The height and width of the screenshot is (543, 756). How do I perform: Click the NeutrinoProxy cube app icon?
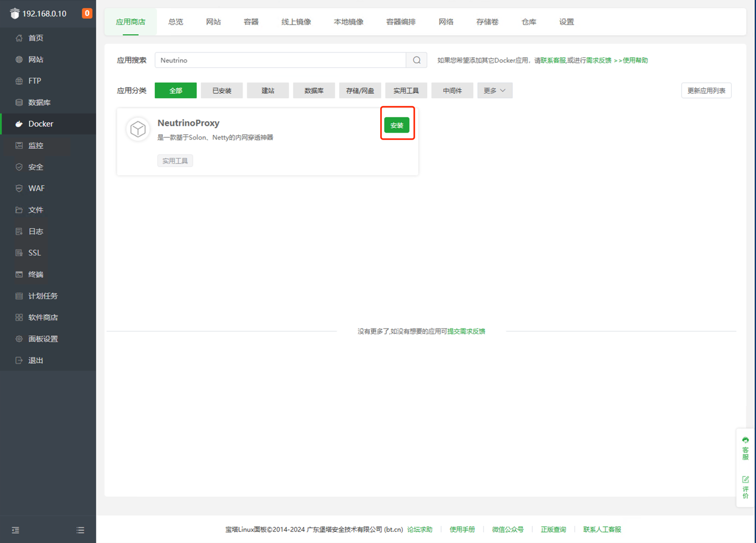[x=138, y=129]
